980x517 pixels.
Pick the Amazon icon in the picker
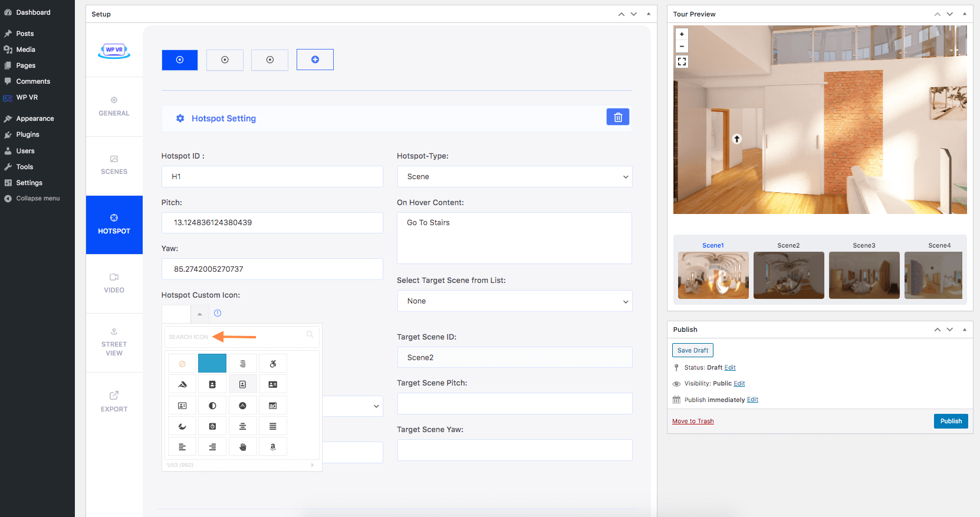[x=272, y=447]
